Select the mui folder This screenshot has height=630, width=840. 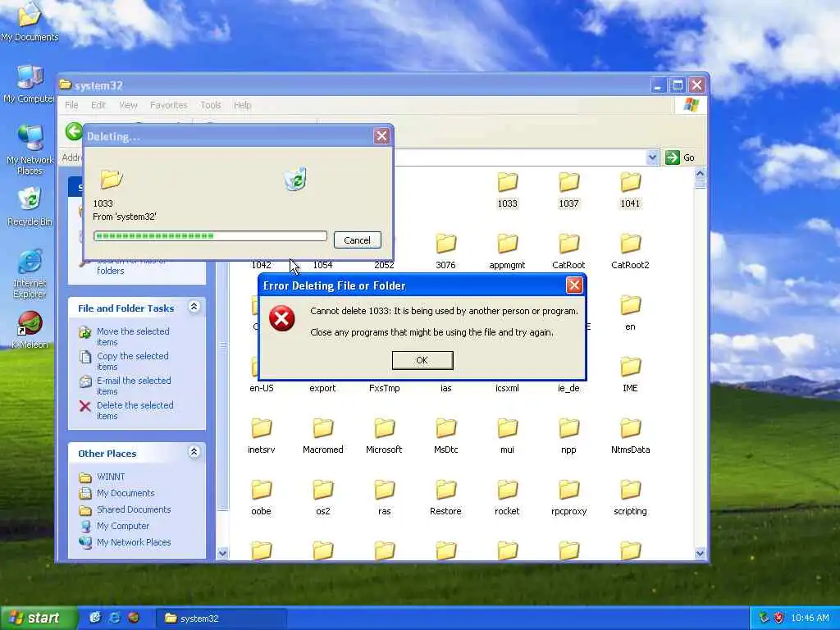pos(507,436)
